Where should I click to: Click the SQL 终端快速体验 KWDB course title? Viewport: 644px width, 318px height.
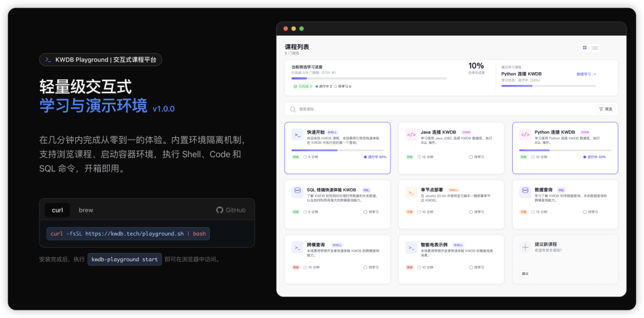[x=332, y=190]
